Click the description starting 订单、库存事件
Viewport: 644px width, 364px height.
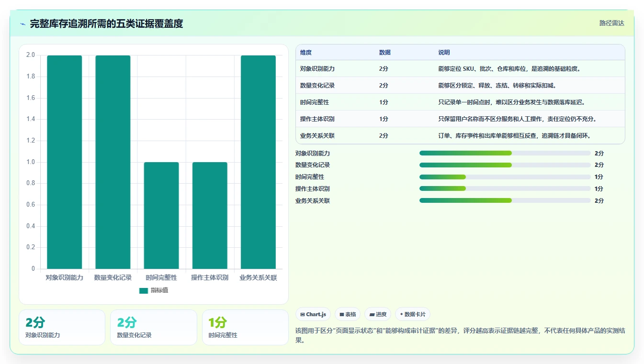(x=515, y=136)
